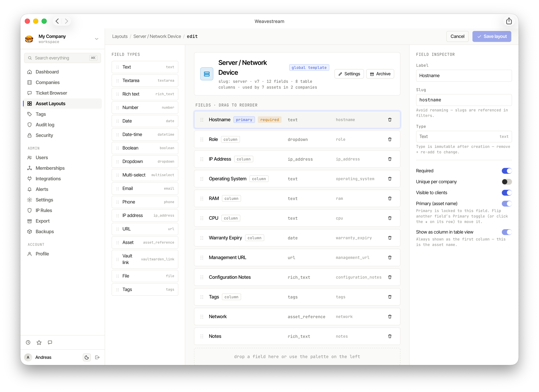Click the Slug field containing hostname
The height and width of the screenshot is (392, 539).
coord(464,100)
